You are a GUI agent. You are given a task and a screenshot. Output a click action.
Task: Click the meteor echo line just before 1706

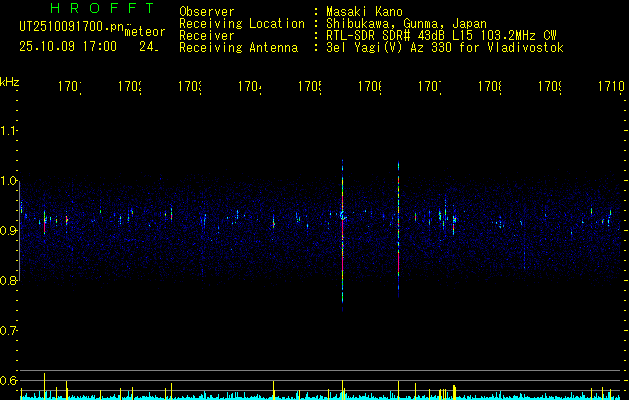pyautogui.click(x=343, y=236)
